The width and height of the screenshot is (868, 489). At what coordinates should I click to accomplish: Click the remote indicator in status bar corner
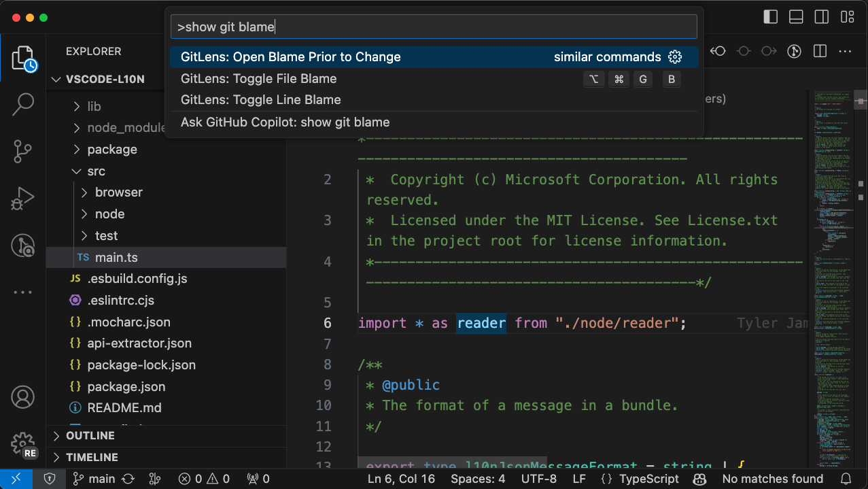[x=15, y=479]
